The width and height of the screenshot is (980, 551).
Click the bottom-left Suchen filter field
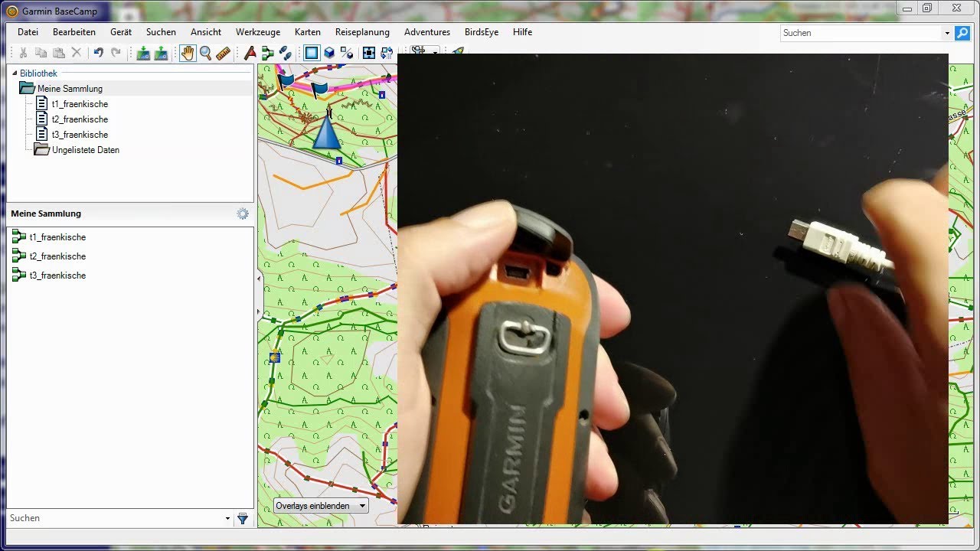[x=115, y=518]
